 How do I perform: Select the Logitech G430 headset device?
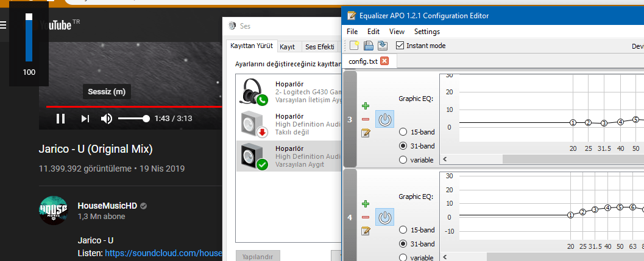[x=288, y=91]
